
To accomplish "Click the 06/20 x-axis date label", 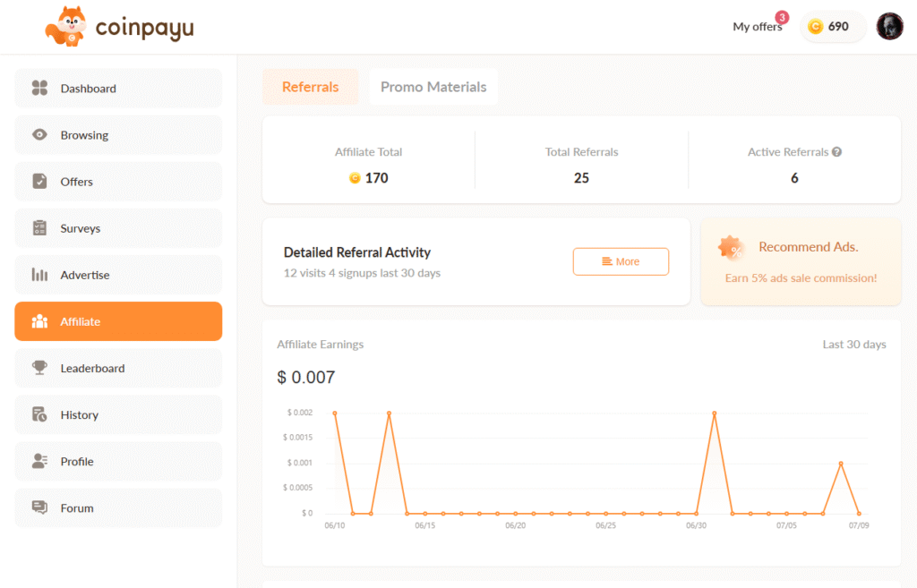I will click(x=515, y=525).
